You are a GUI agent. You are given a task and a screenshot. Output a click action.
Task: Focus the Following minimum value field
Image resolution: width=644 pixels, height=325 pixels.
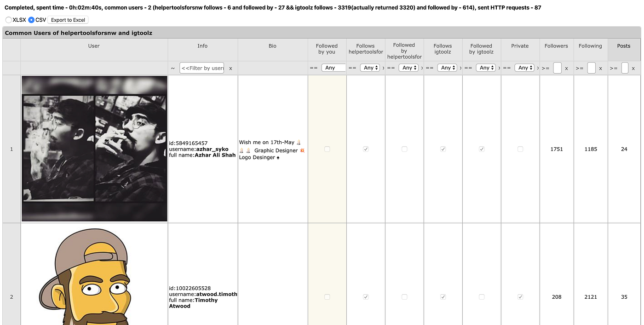coord(592,68)
